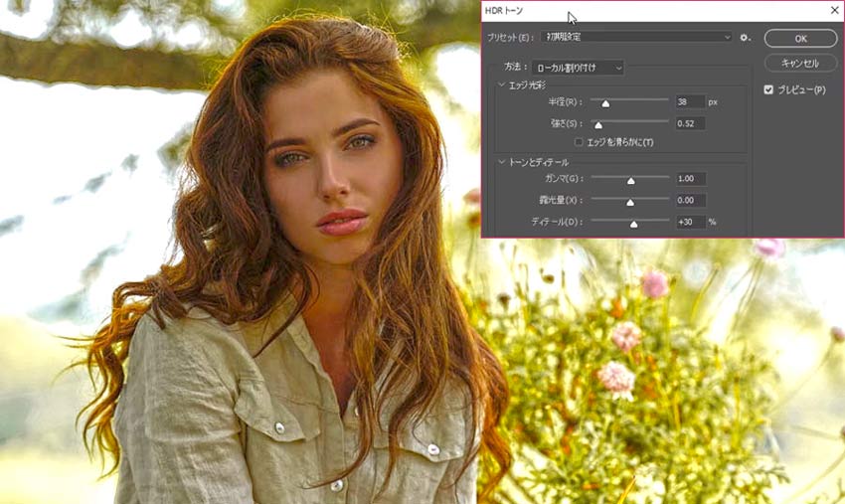This screenshot has height=504, width=845.
Task: Close the HDR トーン dialog
Action: point(833,10)
